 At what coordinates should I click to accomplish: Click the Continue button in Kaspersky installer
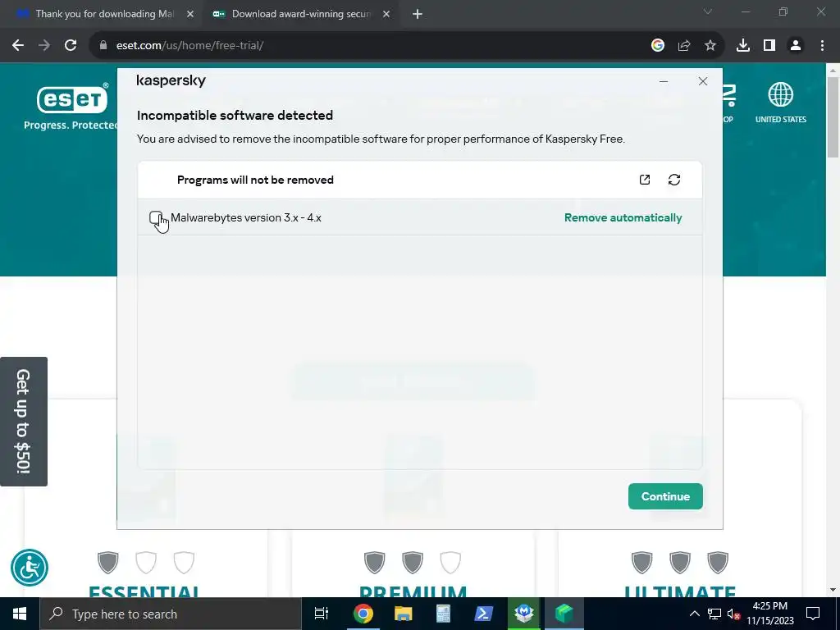pyautogui.click(x=665, y=496)
